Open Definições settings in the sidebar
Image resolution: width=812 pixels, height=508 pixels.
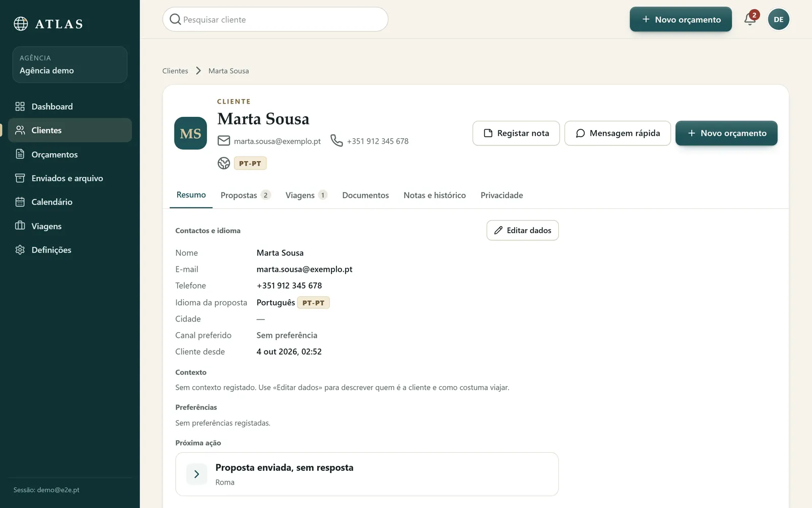pos(70,250)
